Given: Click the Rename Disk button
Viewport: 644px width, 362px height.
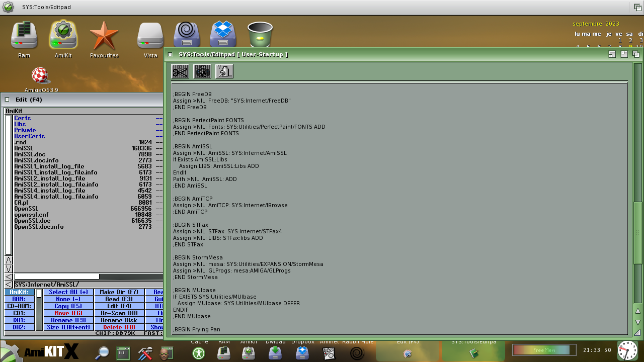Looking at the screenshot, I should click(119, 320).
